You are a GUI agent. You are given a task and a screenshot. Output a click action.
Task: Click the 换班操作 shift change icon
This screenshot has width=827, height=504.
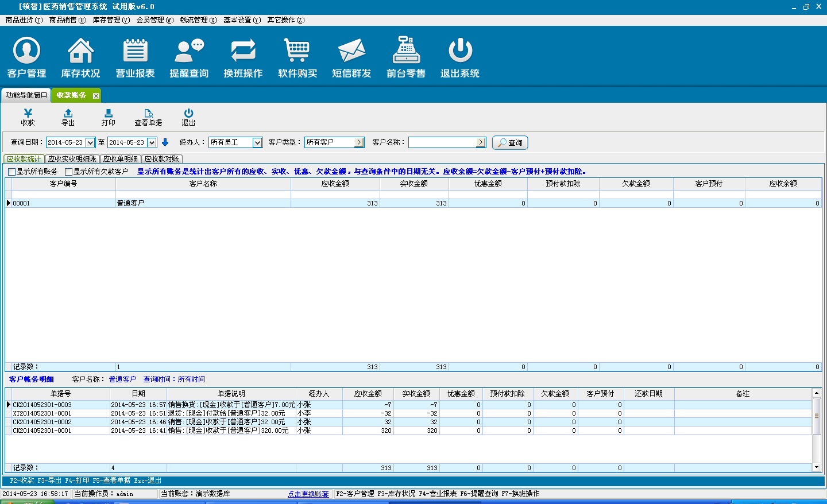coord(243,57)
